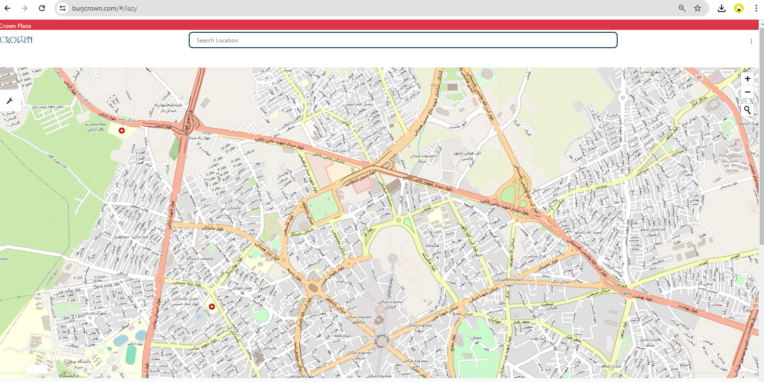Open the browser page zoom indicator
764x382 pixels.
point(682,8)
